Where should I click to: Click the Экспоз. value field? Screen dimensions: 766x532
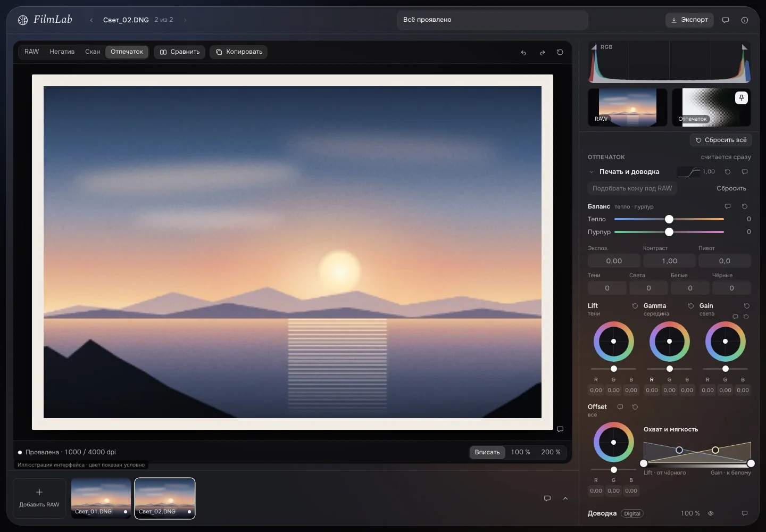point(614,261)
